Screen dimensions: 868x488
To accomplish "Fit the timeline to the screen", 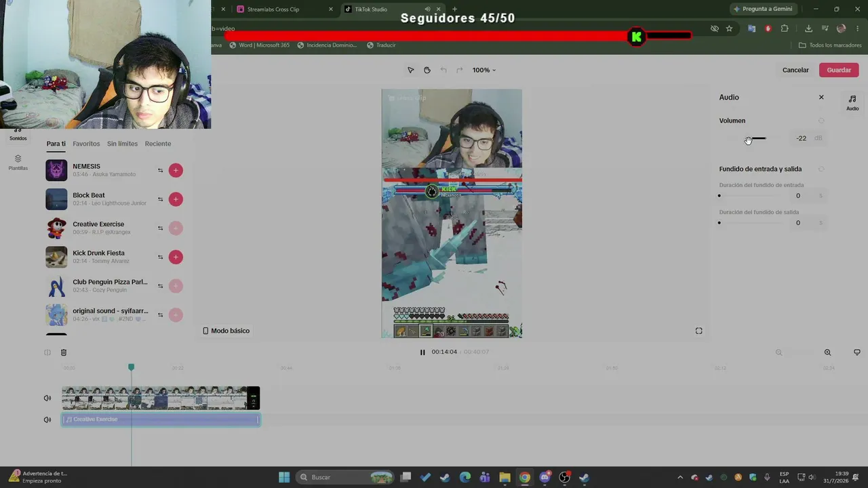I will [857, 352].
